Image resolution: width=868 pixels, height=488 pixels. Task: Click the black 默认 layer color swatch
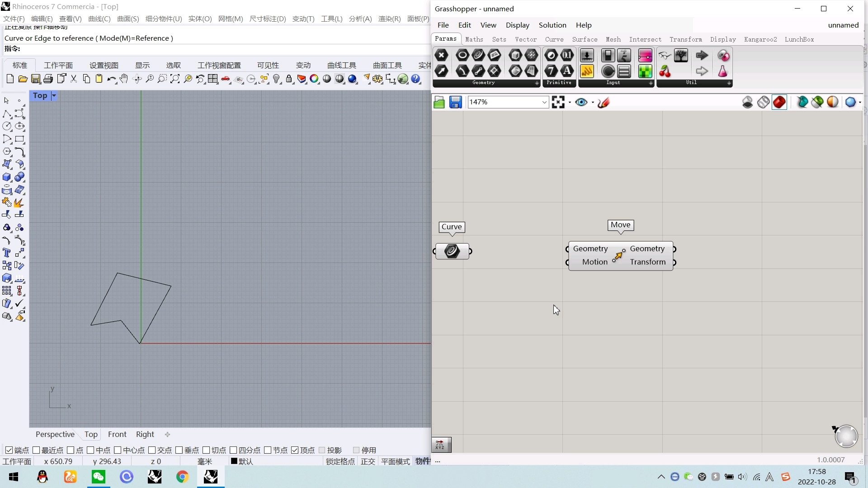[x=234, y=461]
